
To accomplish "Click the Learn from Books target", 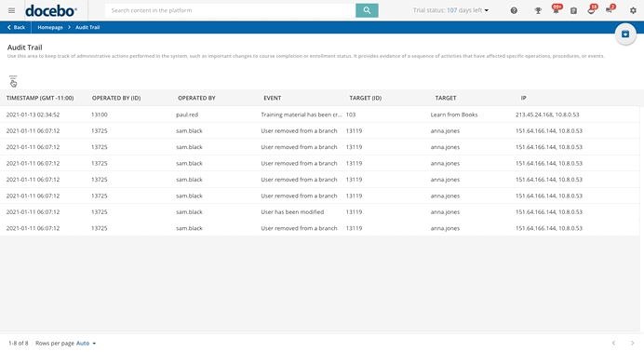I will [x=454, y=115].
